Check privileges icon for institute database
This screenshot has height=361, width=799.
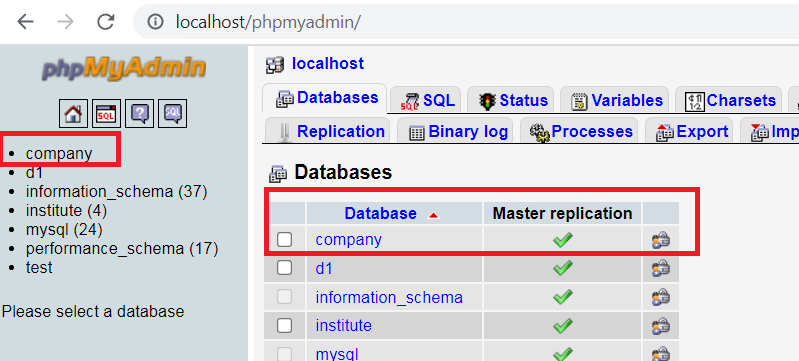[x=660, y=325]
